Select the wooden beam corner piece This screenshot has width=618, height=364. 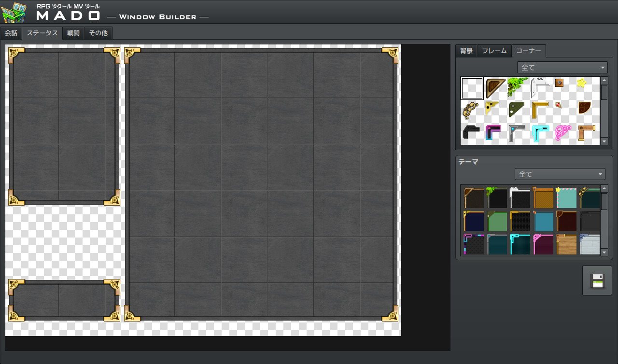click(586, 131)
